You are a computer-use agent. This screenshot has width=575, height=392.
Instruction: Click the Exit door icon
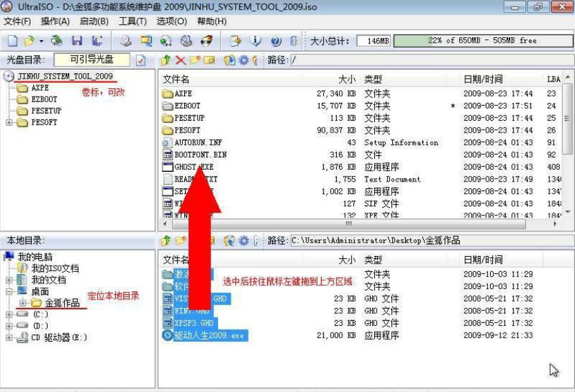coord(294,41)
